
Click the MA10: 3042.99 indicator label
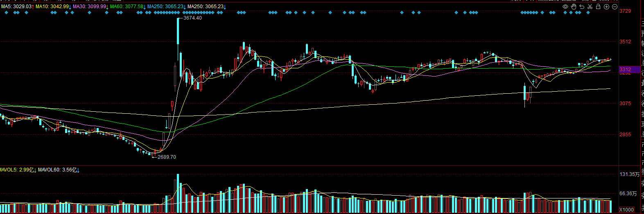[x=53, y=7]
